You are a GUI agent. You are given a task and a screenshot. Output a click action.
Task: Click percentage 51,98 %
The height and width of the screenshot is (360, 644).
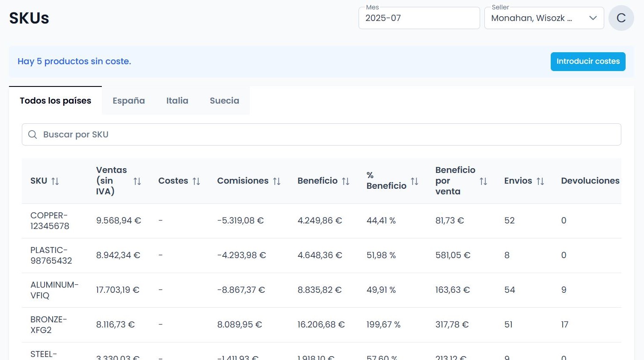point(381,255)
